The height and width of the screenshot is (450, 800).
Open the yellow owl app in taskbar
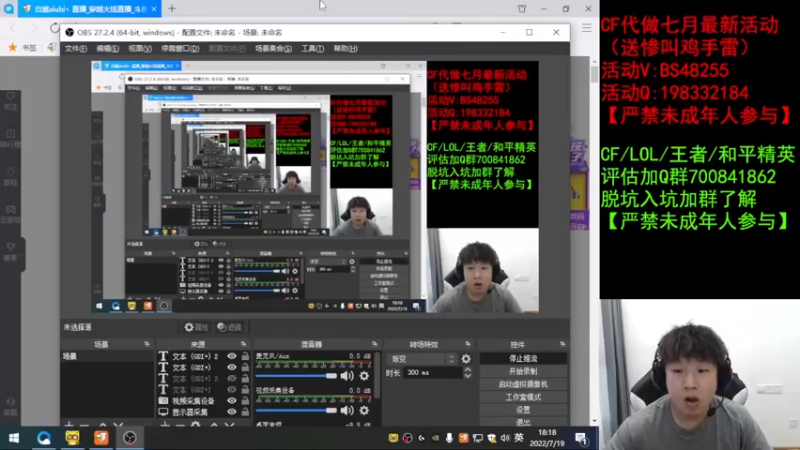[x=72, y=438]
